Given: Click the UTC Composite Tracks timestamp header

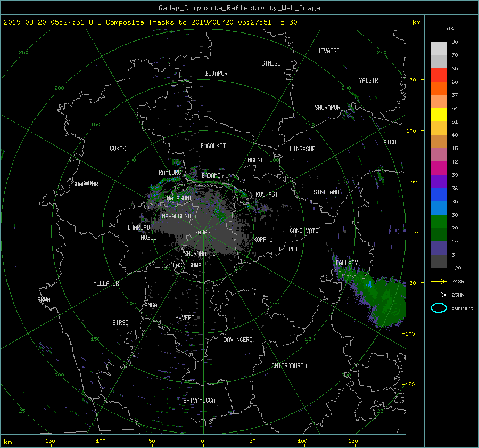Looking at the screenshot, I should (x=150, y=22).
